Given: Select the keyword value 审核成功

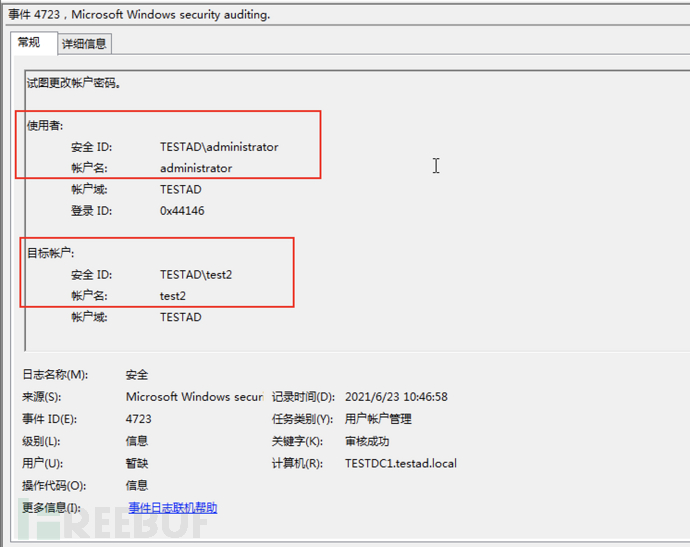Looking at the screenshot, I should coord(367,441).
